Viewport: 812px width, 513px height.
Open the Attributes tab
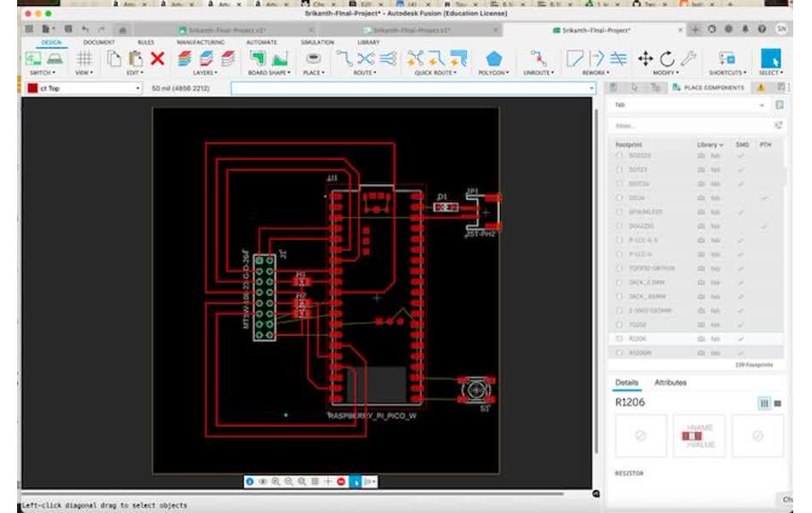pos(670,382)
